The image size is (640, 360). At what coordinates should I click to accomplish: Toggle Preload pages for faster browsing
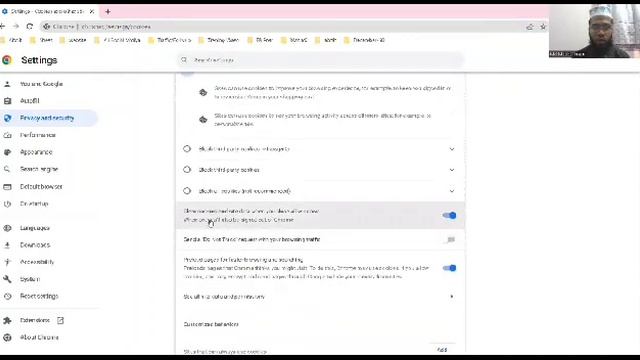[x=449, y=268]
